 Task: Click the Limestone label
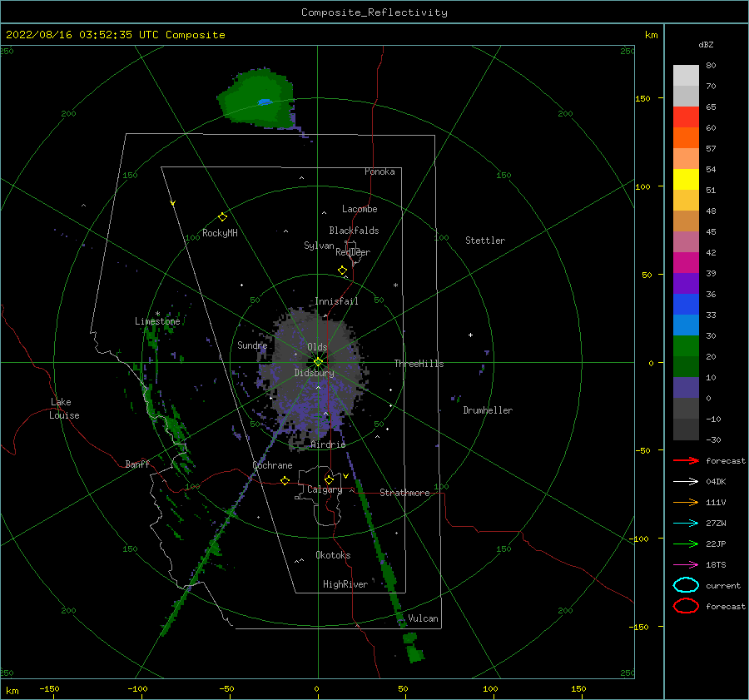(157, 321)
